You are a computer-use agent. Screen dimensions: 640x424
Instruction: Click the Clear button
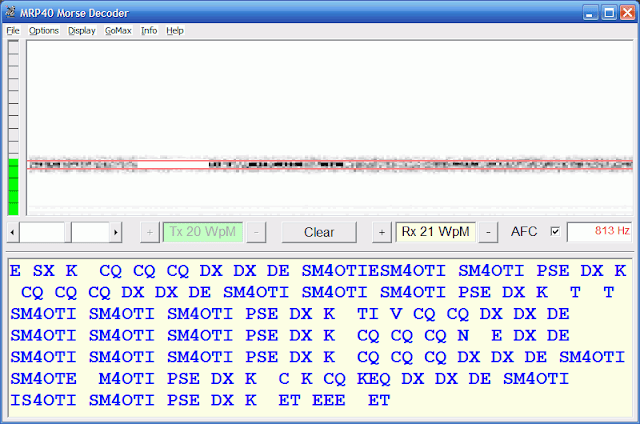point(319,232)
